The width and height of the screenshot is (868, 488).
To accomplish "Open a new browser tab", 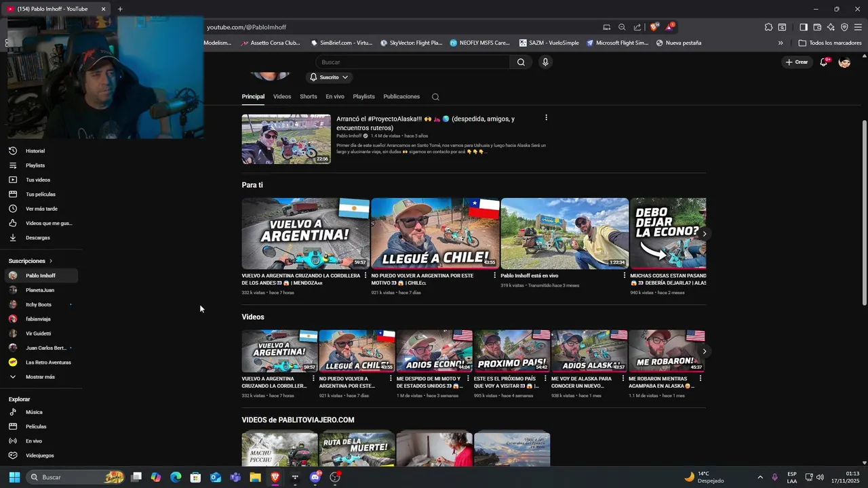I will tap(120, 9).
